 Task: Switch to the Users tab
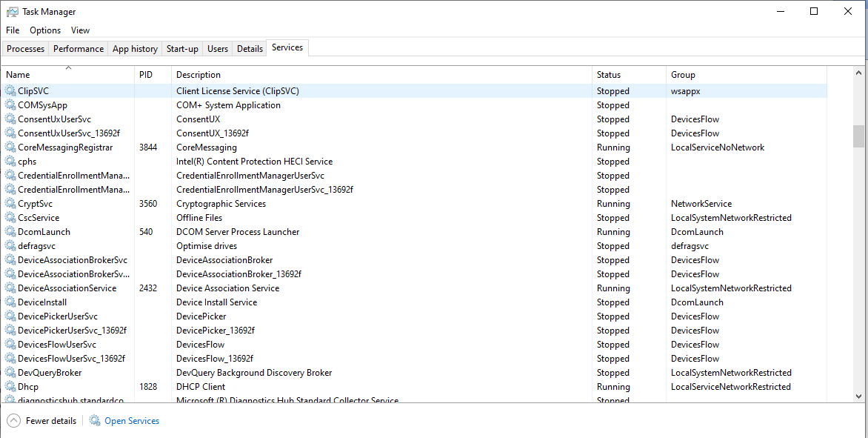tap(218, 49)
